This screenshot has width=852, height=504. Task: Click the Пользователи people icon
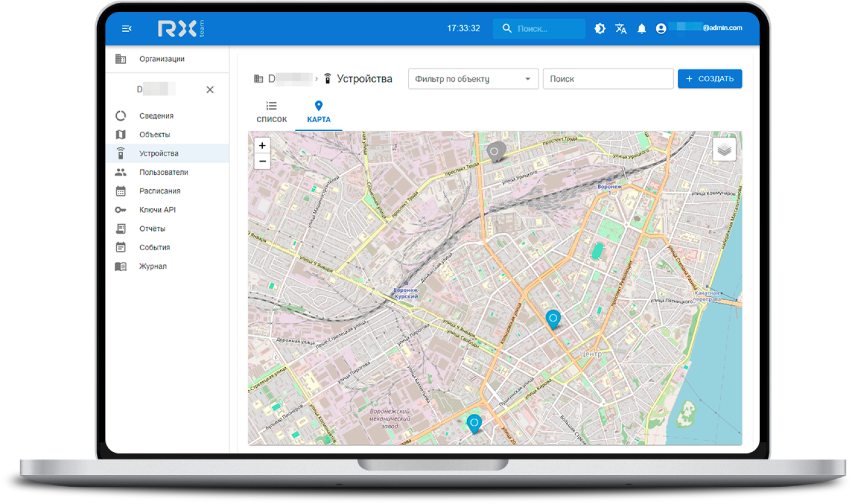(x=121, y=172)
